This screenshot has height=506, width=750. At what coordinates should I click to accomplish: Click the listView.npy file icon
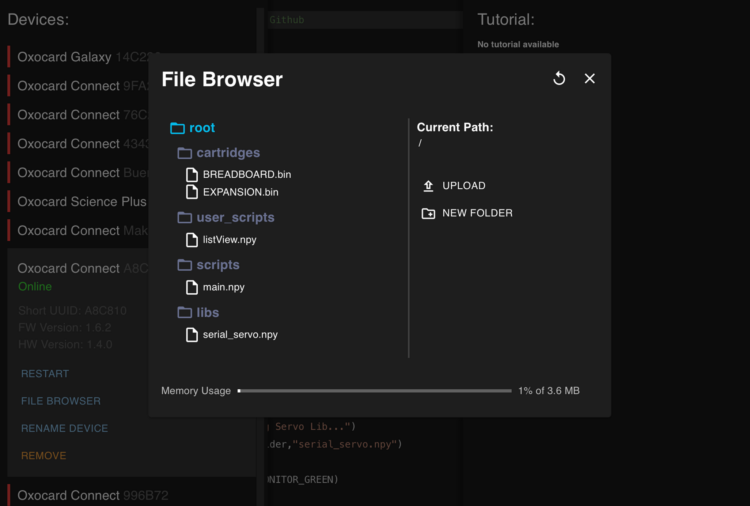tap(193, 240)
